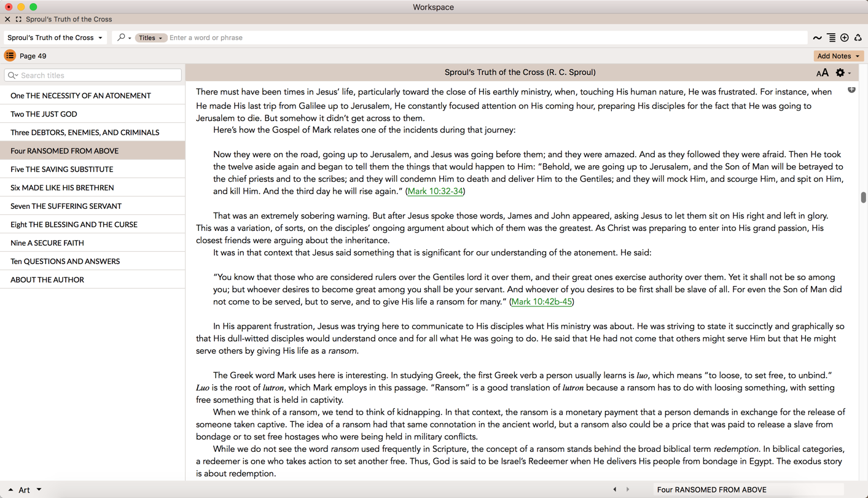Click the pane title Sproul's Truth of the Cross (R. C. Sproul)
This screenshot has height=498, width=868.
pyautogui.click(x=520, y=72)
